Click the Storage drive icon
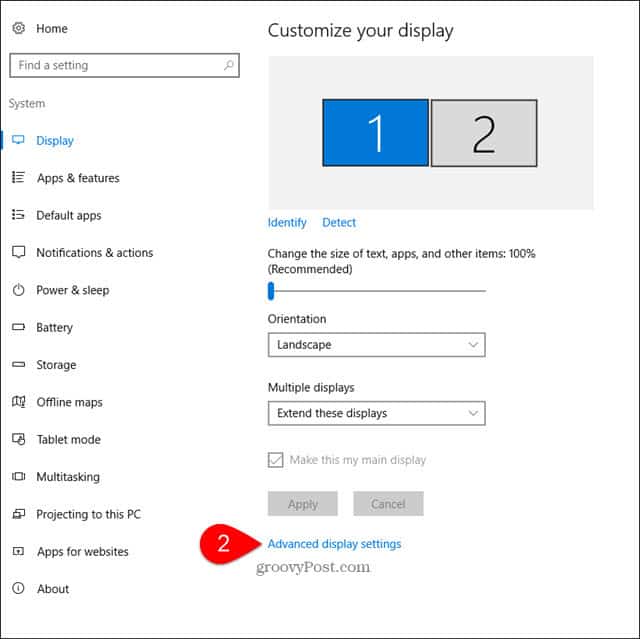This screenshot has height=639, width=640. [x=18, y=364]
